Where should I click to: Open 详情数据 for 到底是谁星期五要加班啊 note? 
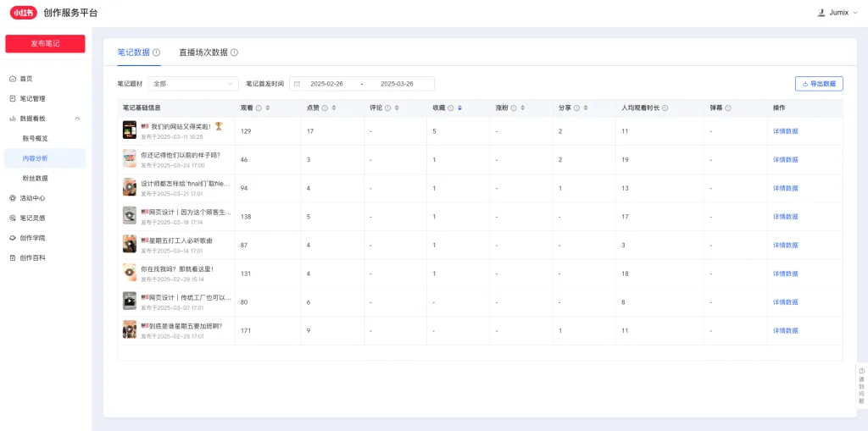(x=786, y=331)
